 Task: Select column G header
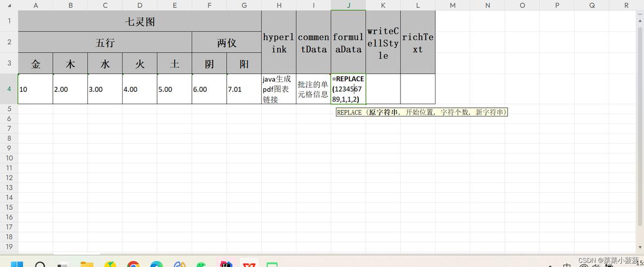[244, 5]
